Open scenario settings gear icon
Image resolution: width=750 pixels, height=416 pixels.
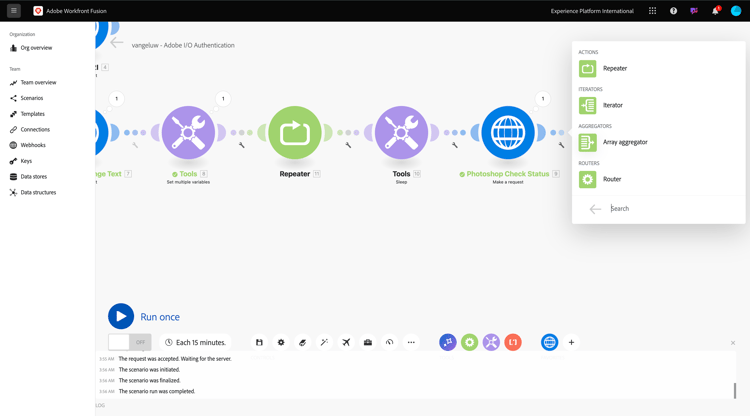281,342
